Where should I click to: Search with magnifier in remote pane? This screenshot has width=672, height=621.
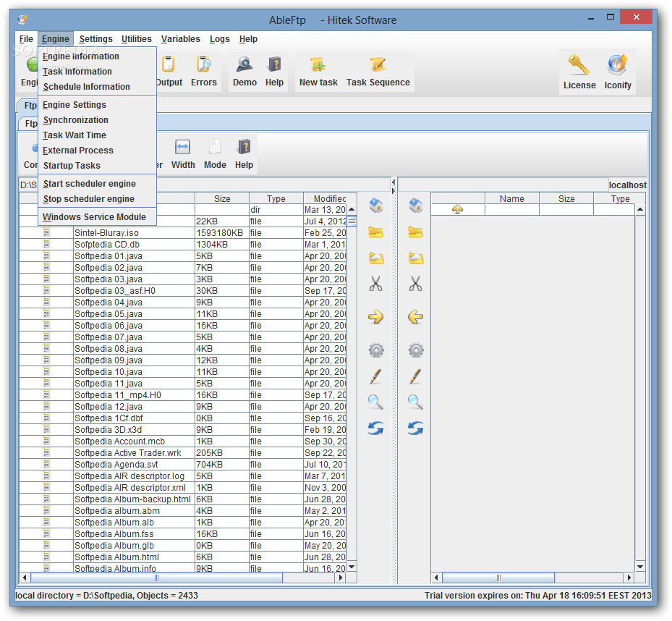pos(416,402)
